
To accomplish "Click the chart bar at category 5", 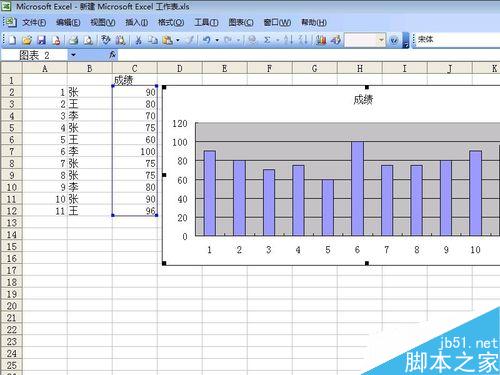I will point(328,208).
